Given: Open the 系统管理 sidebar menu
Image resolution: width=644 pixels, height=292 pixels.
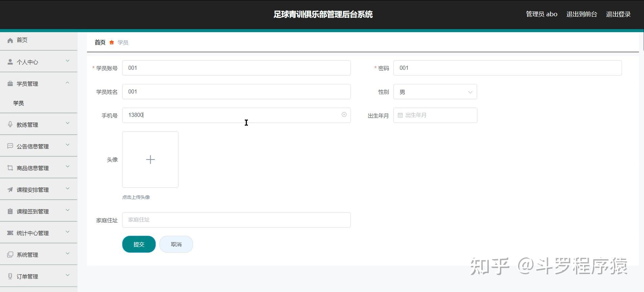Looking at the screenshot, I should [39, 254].
